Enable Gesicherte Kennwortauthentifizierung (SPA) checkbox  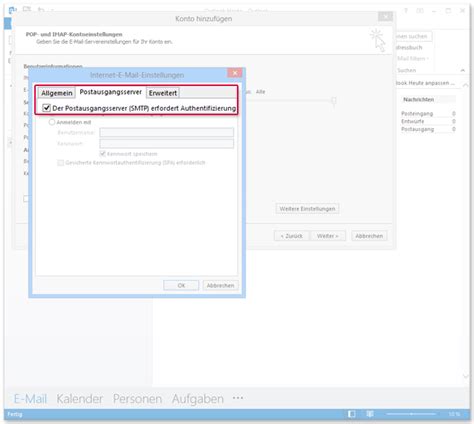click(x=61, y=163)
